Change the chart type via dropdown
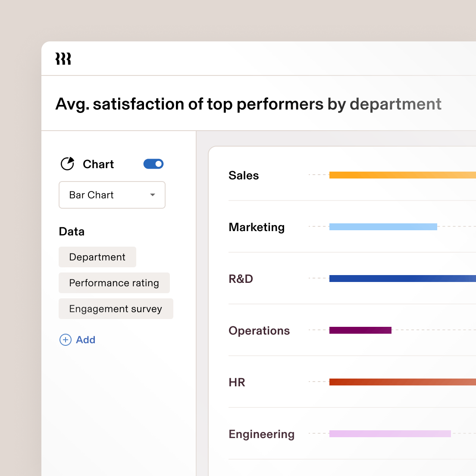This screenshot has width=476, height=476. pyautogui.click(x=112, y=195)
